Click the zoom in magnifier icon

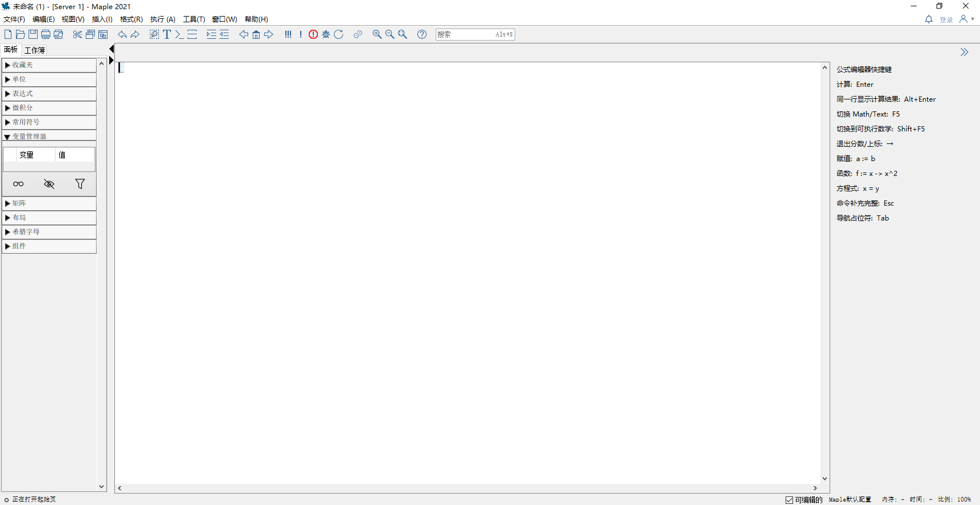point(377,34)
